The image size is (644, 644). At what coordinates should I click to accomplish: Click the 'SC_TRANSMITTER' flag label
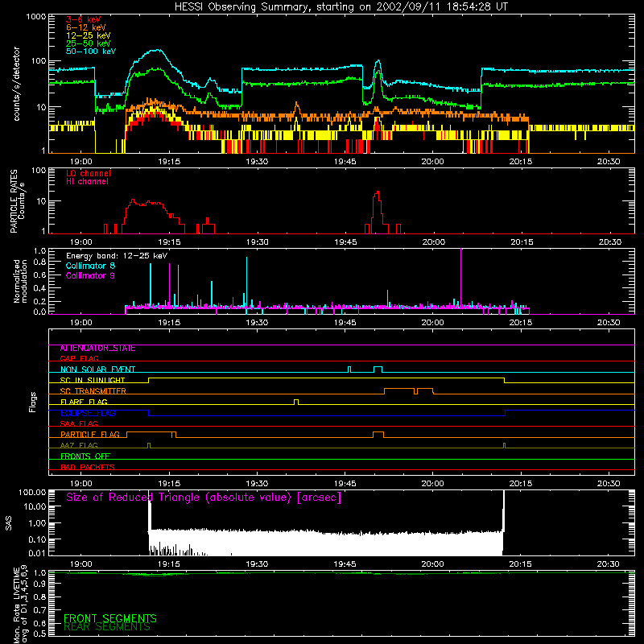coord(93,391)
